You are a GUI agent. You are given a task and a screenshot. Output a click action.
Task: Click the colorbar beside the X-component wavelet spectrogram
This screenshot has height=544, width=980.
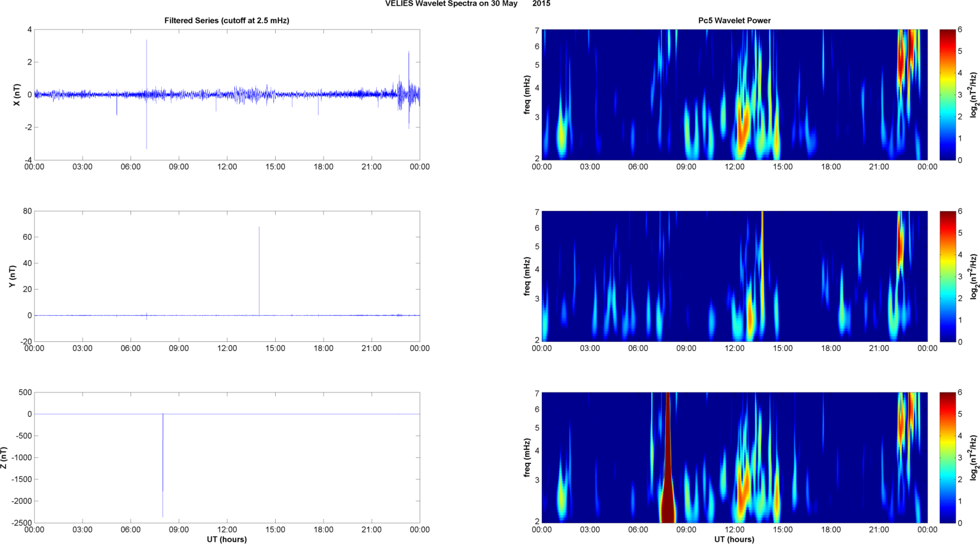(948, 95)
